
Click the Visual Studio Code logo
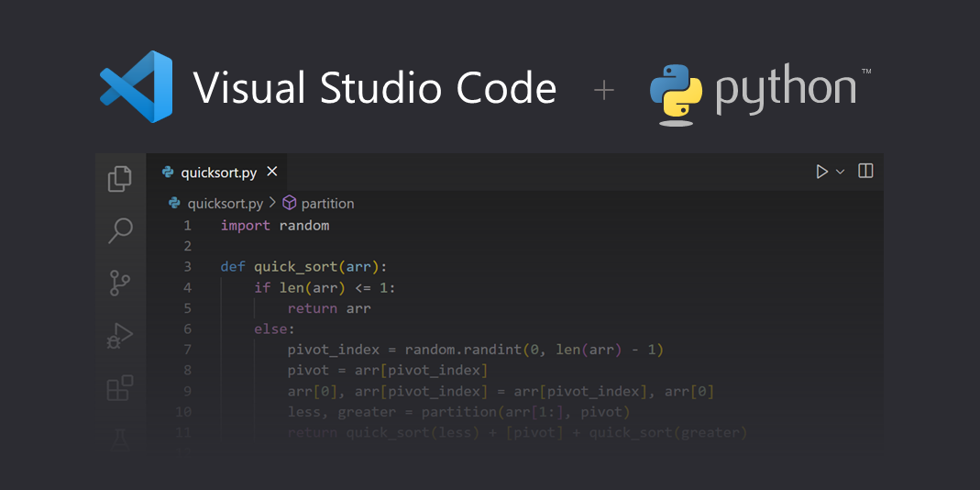pyautogui.click(x=136, y=87)
